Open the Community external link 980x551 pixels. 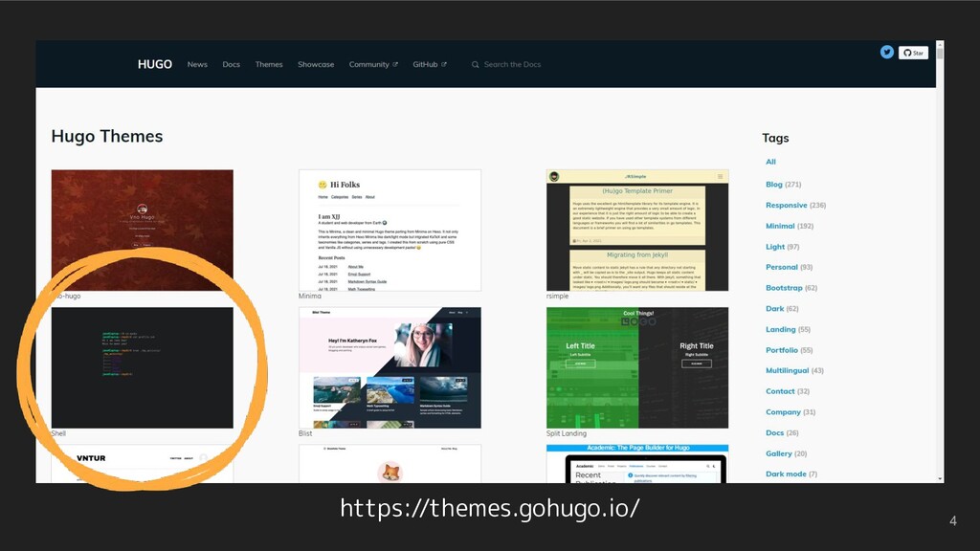point(373,64)
